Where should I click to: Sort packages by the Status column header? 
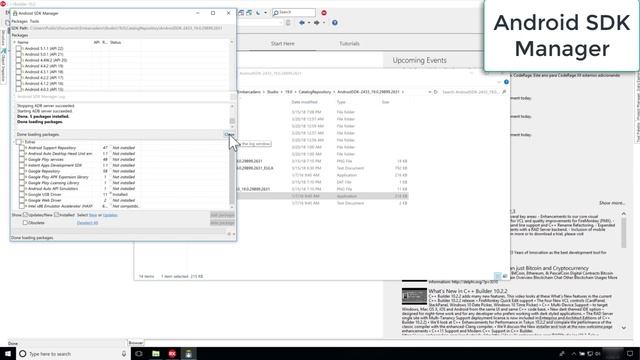click(116, 42)
